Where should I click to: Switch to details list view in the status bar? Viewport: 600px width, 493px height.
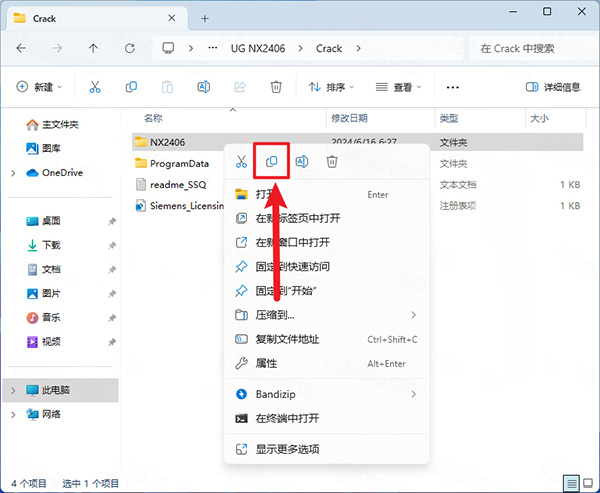point(571,483)
